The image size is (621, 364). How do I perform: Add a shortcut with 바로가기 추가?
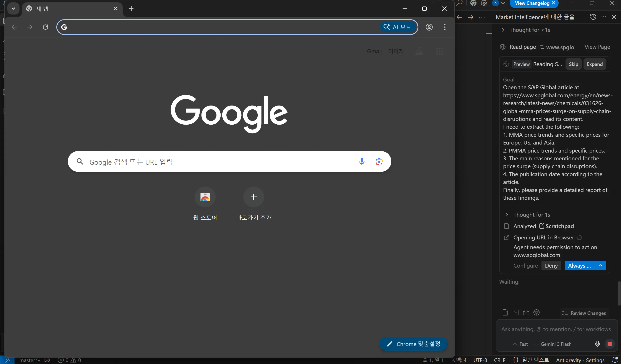254,204
